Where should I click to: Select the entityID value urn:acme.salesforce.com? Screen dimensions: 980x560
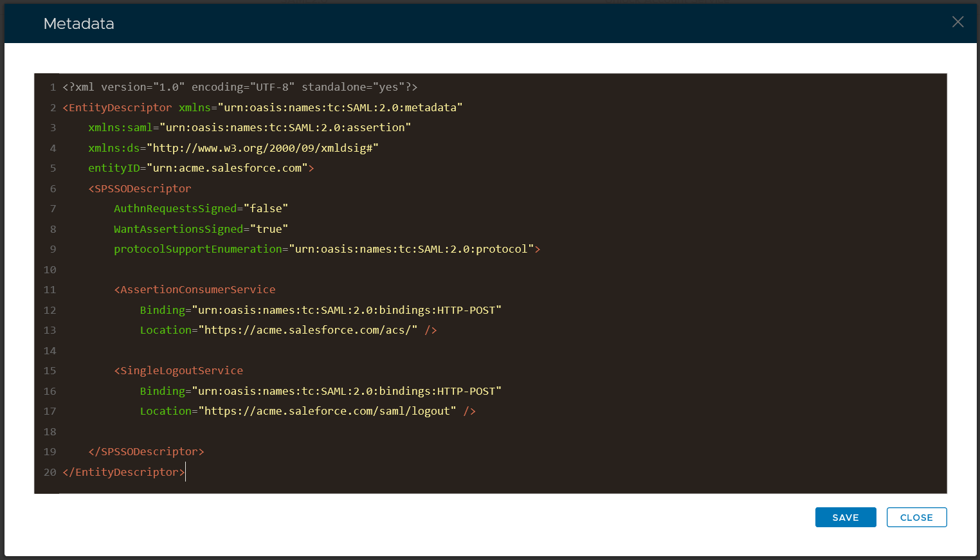point(227,168)
